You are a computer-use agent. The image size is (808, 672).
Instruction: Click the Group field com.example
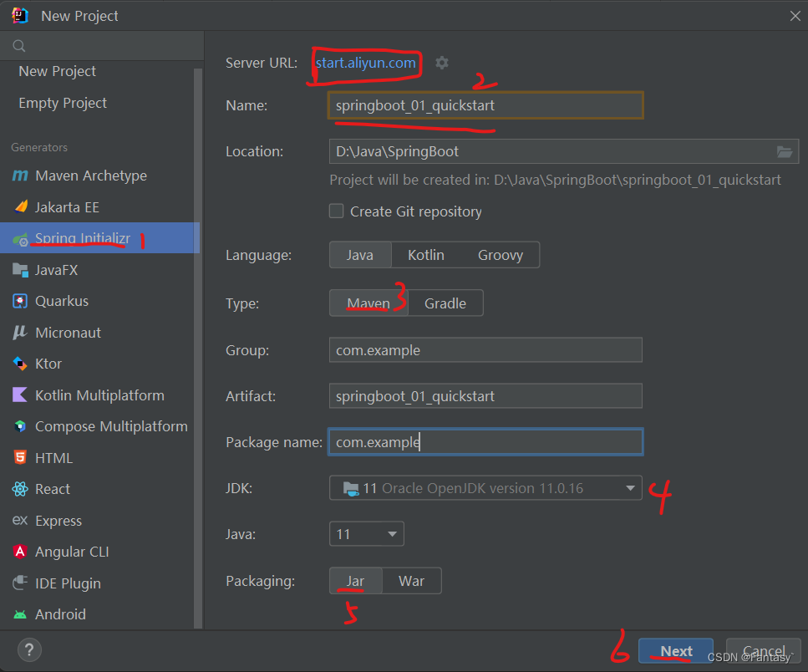[x=485, y=350]
